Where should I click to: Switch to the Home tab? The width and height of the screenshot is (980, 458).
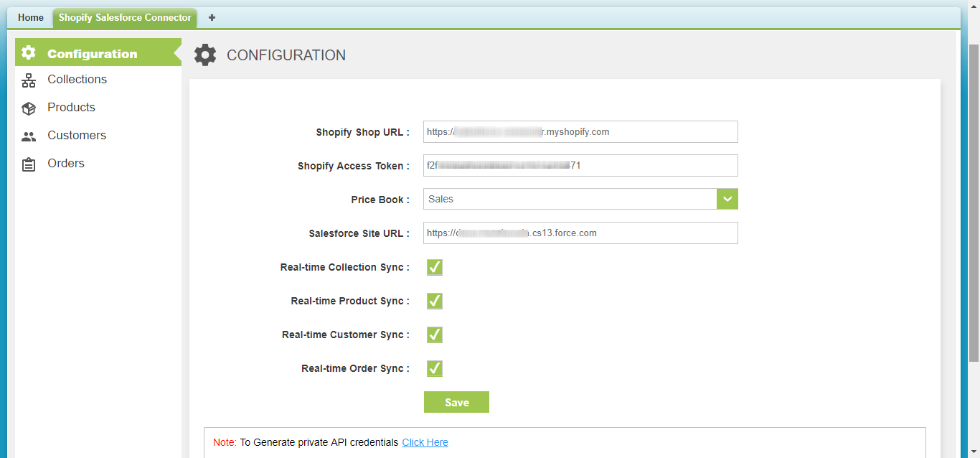pyautogui.click(x=31, y=18)
